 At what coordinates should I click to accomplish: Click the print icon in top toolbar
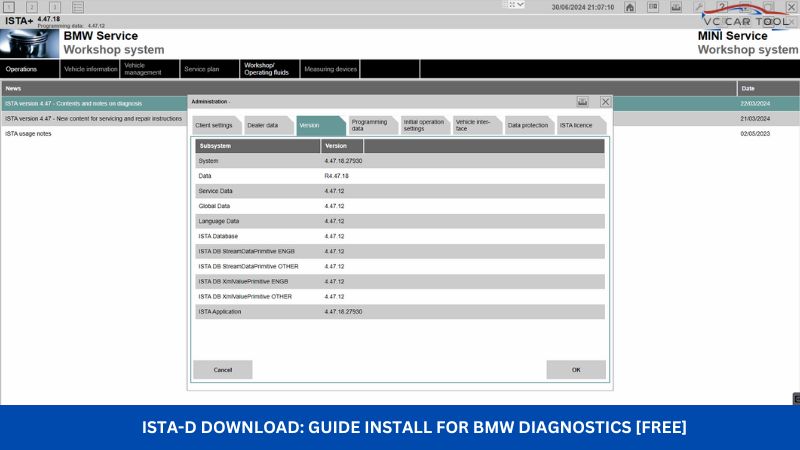point(674,7)
